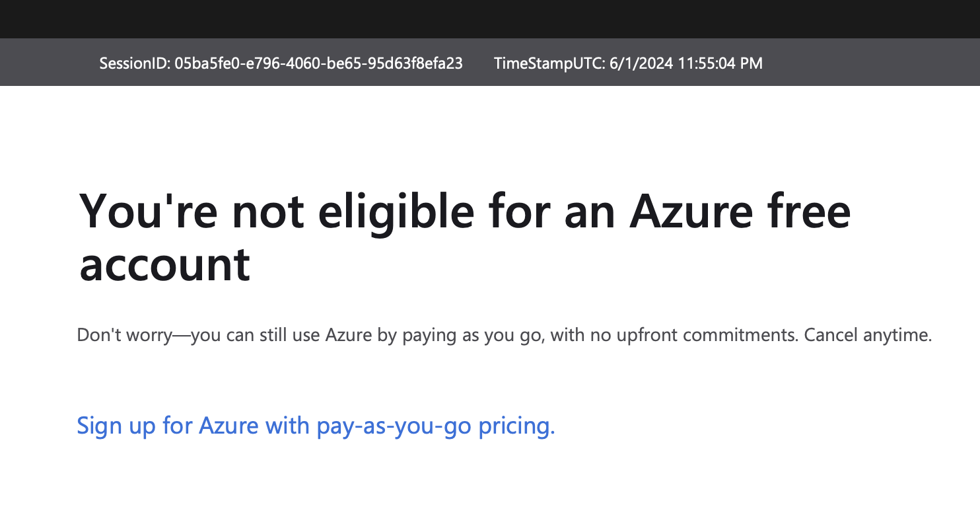Viewport: 980px width, 505px height.
Task: Click the phrase 'Cancel anytime' in the paragraph
Action: (868, 335)
